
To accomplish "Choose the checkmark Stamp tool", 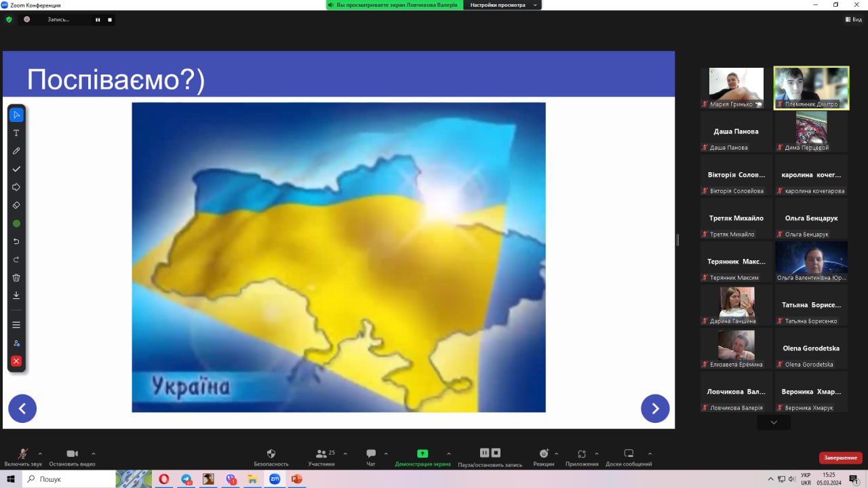I will (16, 169).
